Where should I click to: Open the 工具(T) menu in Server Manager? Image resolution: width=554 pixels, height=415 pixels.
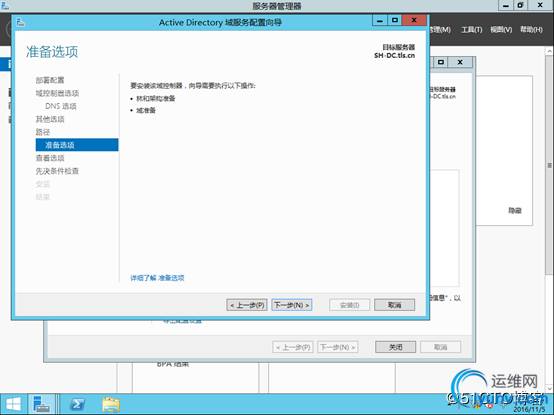click(x=472, y=30)
